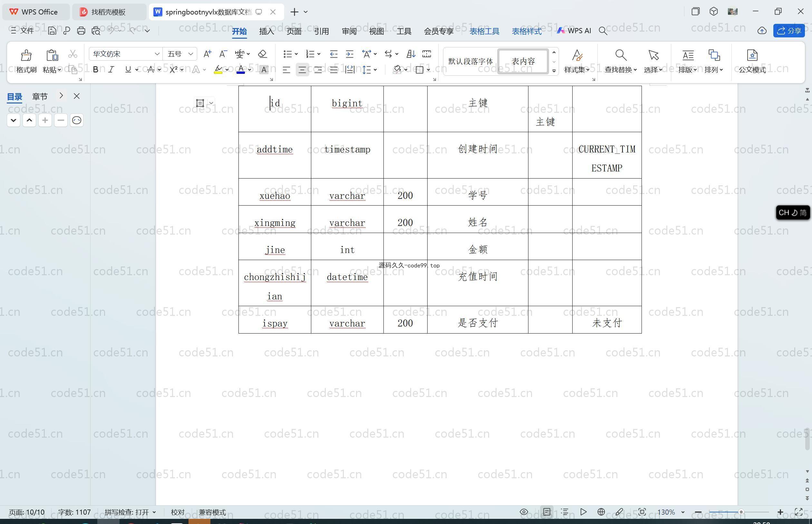812x524 pixels.
Task: Switch to the 页面 Page tab
Action: [x=294, y=31]
